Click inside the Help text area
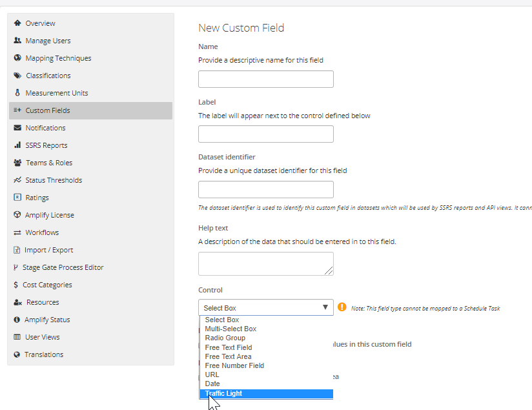Image resolution: width=532 pixels, height=410 pixels. 265,263
